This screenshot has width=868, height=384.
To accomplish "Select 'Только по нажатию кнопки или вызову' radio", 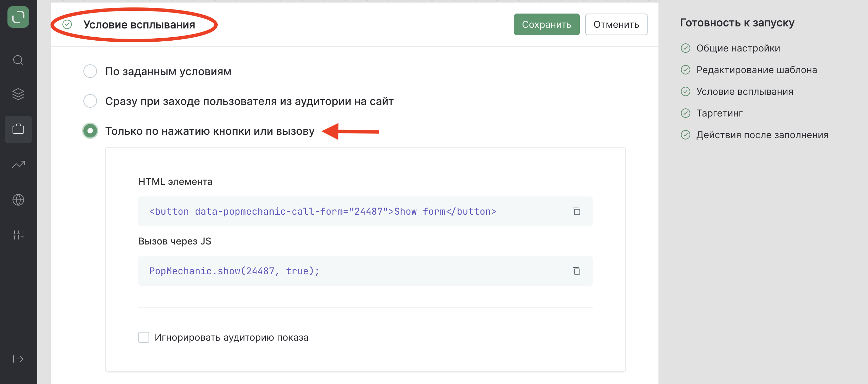I will point(90,131).
